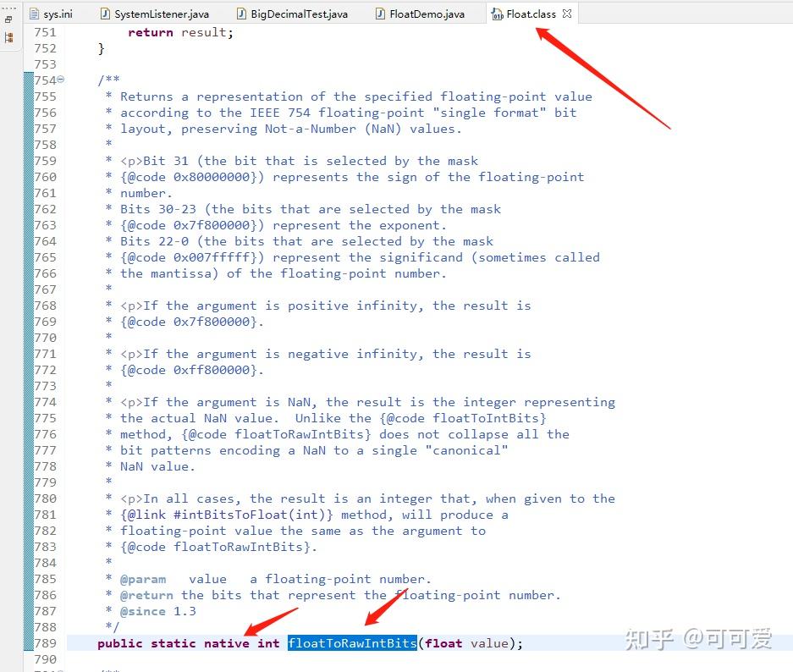
Task: Click the Restore view icon in left trim
Action: [8, 19]
